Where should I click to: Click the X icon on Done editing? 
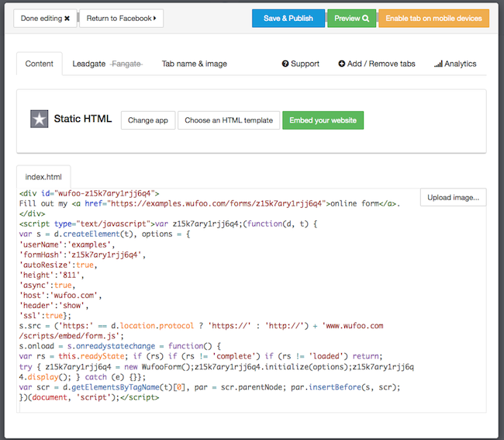click(x=67, y=19)
